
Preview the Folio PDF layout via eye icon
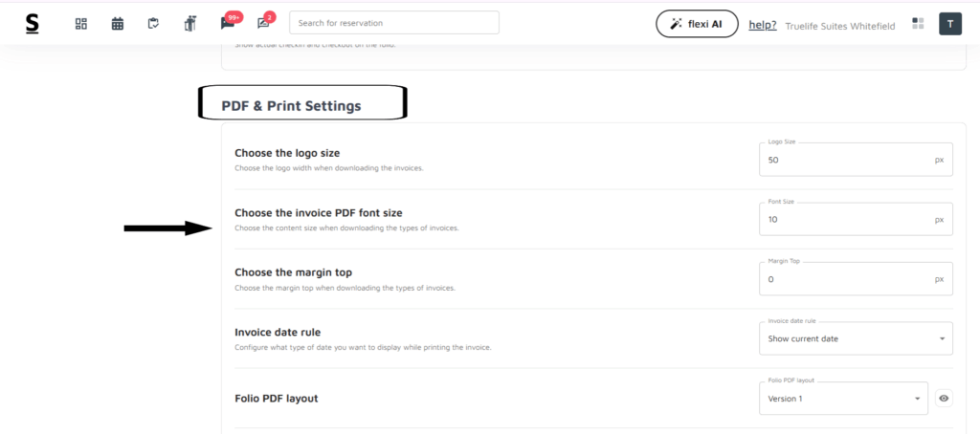(x=944, y=398)
